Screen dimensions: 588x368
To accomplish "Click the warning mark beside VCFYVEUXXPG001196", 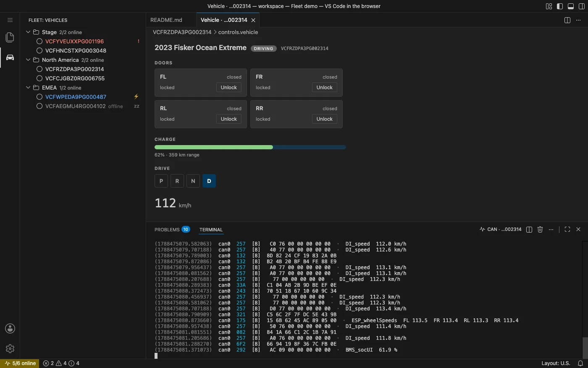I will (139, 41).
